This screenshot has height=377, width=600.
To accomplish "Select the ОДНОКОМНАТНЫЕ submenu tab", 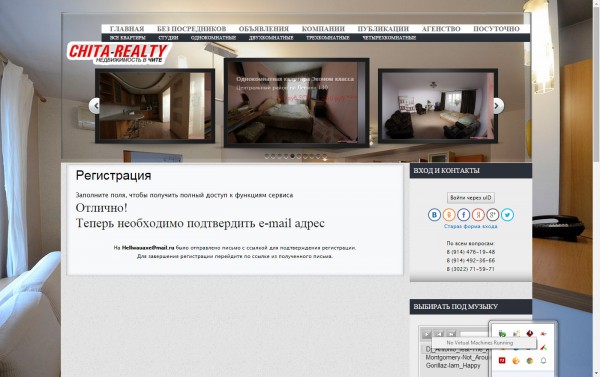I will (x=213, y=38).
